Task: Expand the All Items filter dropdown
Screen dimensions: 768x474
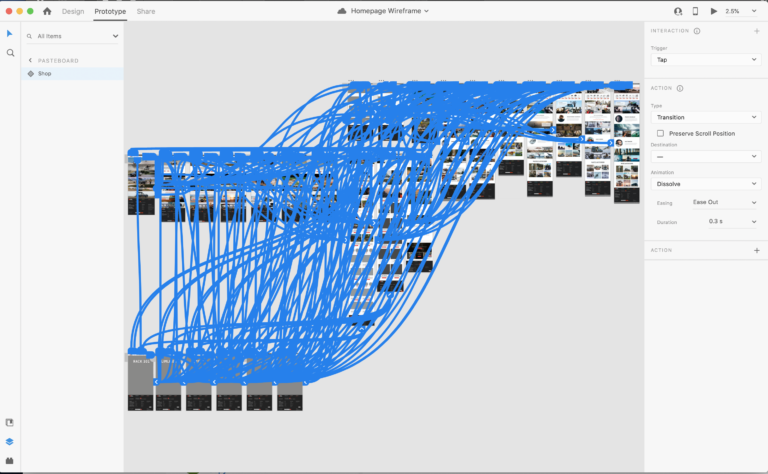Action: (x=115, y=36)
